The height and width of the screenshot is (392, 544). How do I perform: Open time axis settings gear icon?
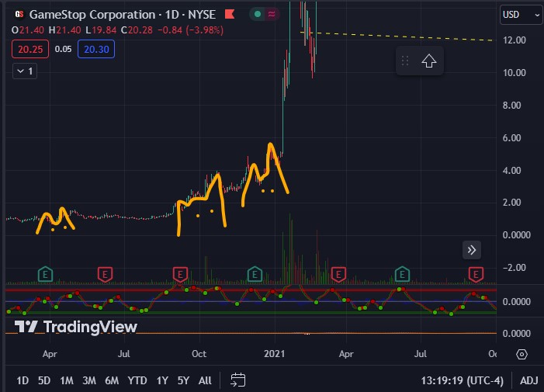pos(521,354)
